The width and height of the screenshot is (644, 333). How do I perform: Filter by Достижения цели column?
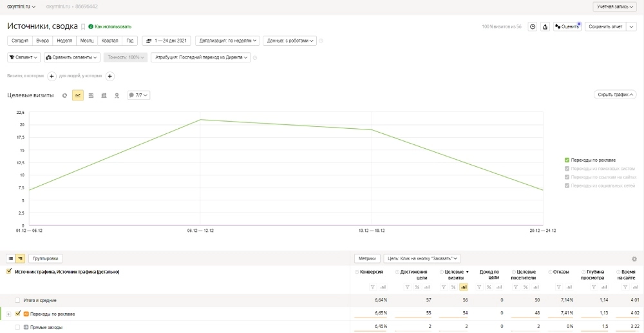pos(406,287)
